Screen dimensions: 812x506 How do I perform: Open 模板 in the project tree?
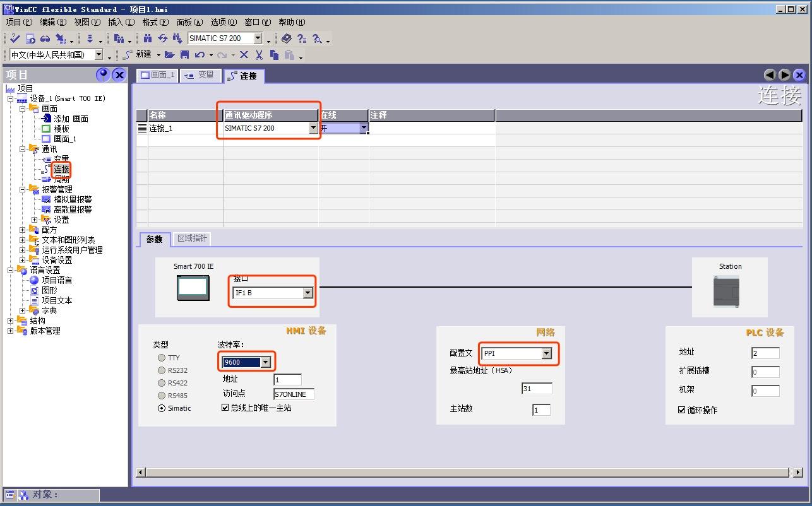tap(61, 129)
